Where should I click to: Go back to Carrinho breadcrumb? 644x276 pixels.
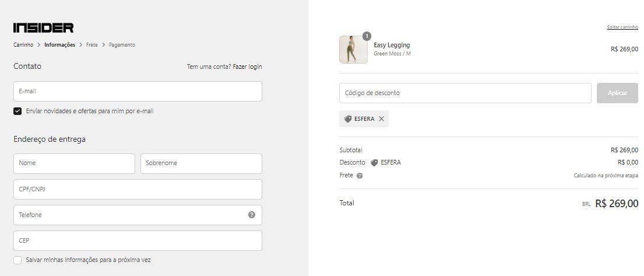tap(23, 45)
